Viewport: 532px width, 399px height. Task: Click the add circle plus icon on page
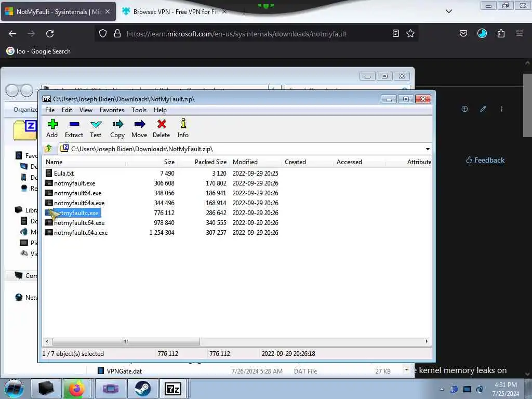point(465,109)
